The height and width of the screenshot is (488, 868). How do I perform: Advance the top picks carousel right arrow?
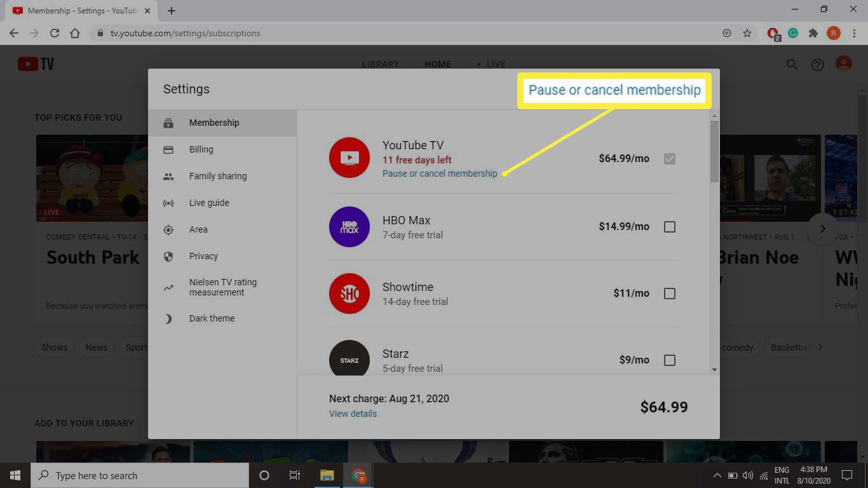[x=822, y=229]
